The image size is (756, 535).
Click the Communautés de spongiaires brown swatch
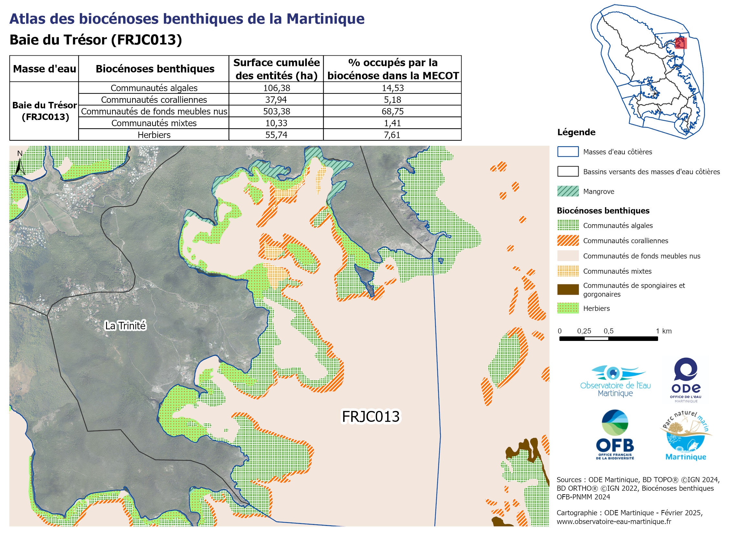[568, 289]
